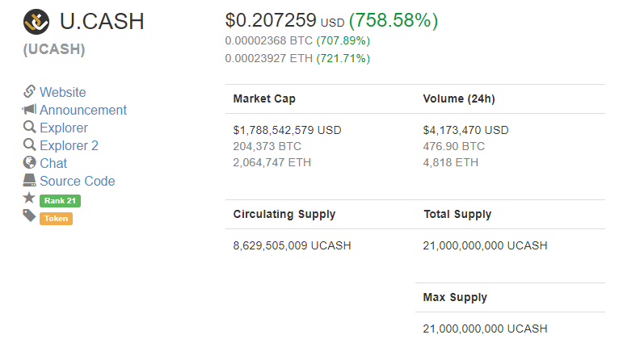Image resolution: width=644 pixels, height=360 pixels.
Task: Click the magnifier icon beside Explorer 2
Action: (29, 145)
